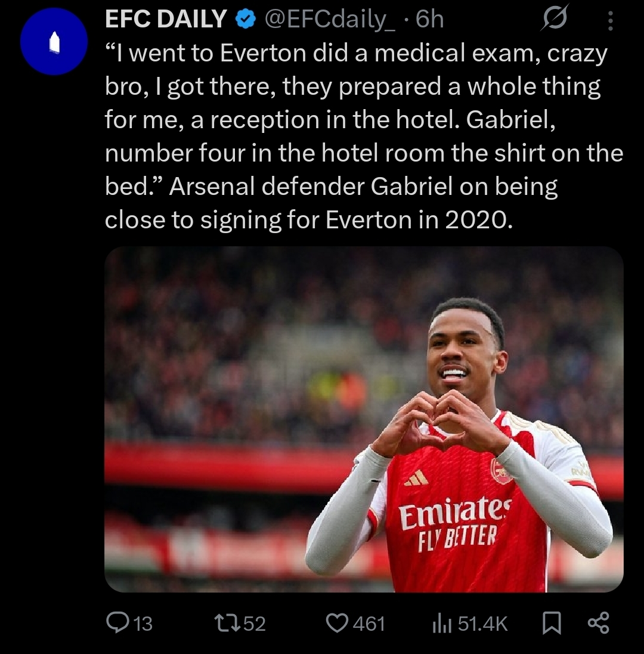Open the EFC DAILY profile avatar
Viewport: 644px width, 654px height.
(54, 42)
